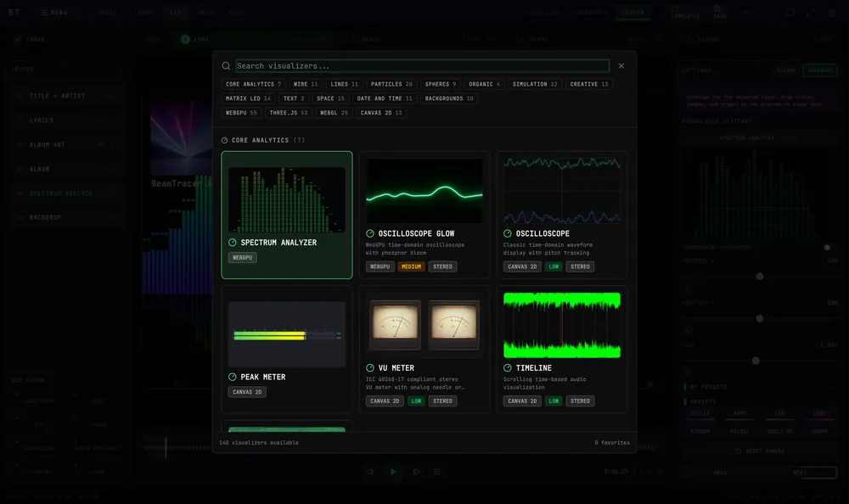Click the Size slider handle
Image resolution: width=849 pixels, height=504 pixels.
(x=756, y=361)
